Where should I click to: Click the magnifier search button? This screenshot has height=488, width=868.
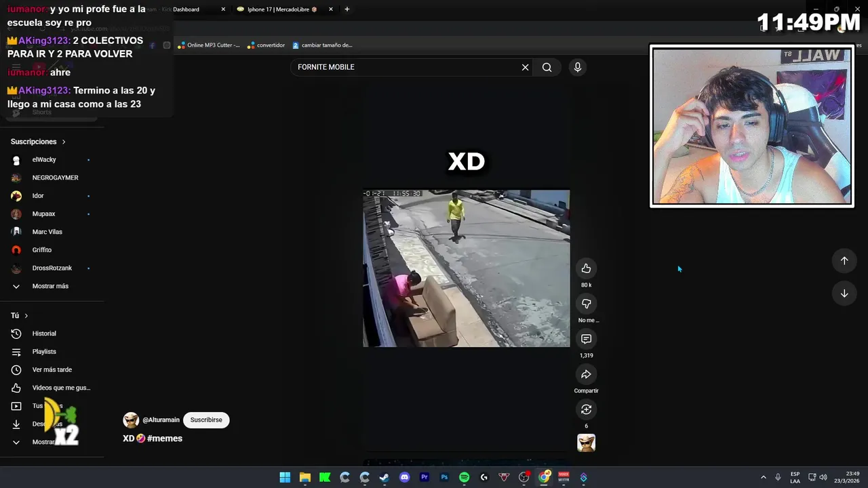pos(547,67)
